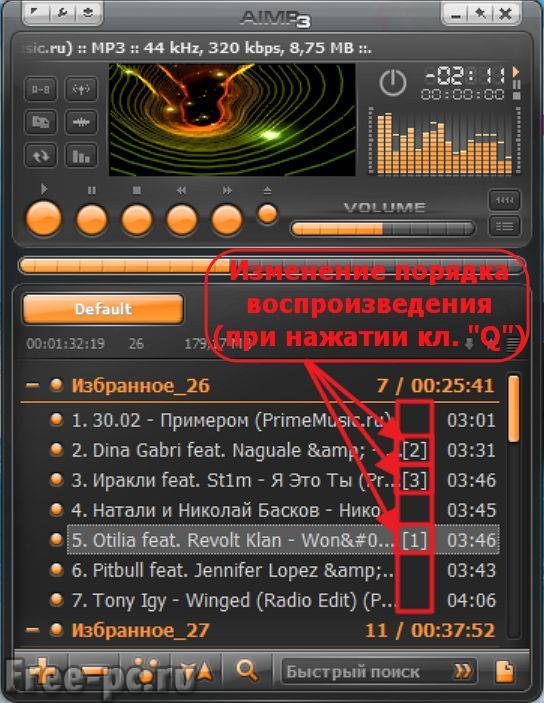Select track 6 Pitbull feat. Jennifer Lopez
The image size is (544, 703).
(x=283, y=570)
